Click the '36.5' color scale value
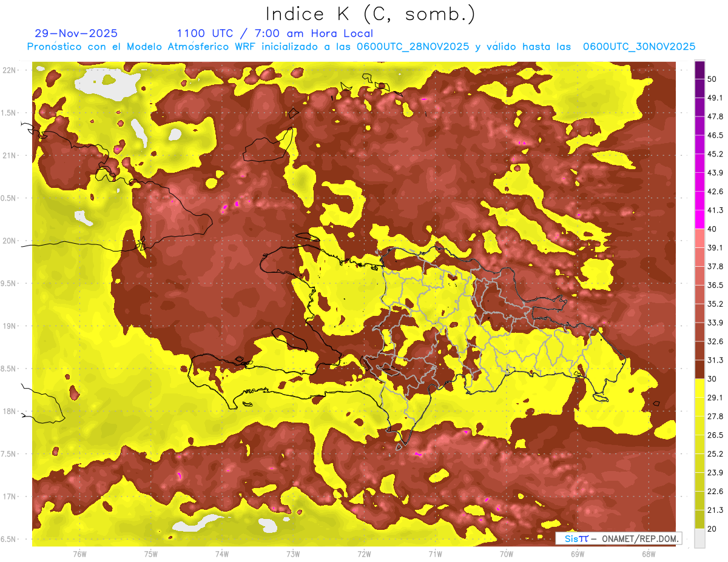This screenshot has width=728, height=562. 715,285
